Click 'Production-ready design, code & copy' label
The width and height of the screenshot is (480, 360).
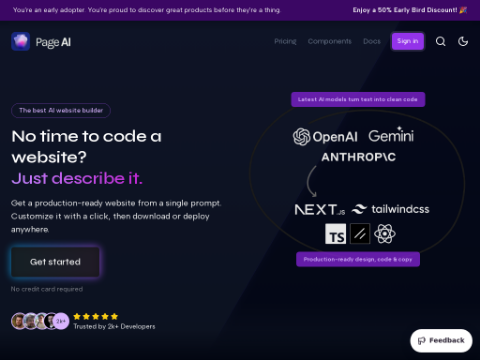[358, 259]
